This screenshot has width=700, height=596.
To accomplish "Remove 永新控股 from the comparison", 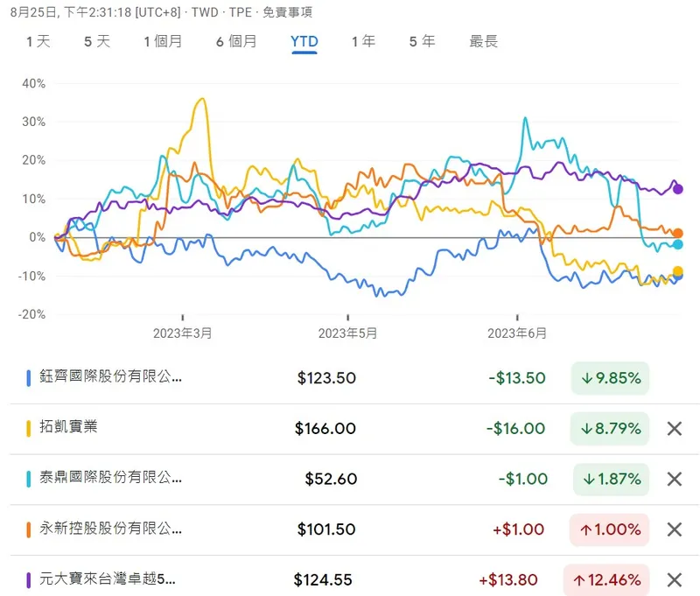I will pyautogui.click(x=674, y=529).
